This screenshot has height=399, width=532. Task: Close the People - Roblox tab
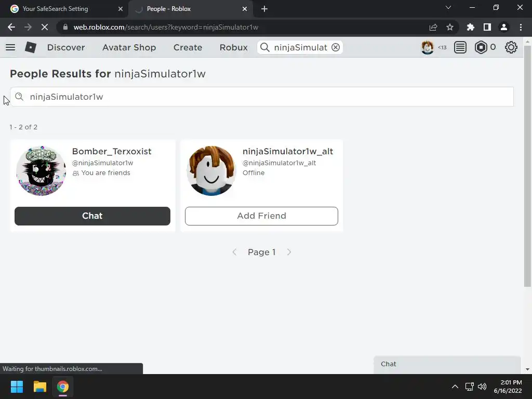(x=245, y=9)
